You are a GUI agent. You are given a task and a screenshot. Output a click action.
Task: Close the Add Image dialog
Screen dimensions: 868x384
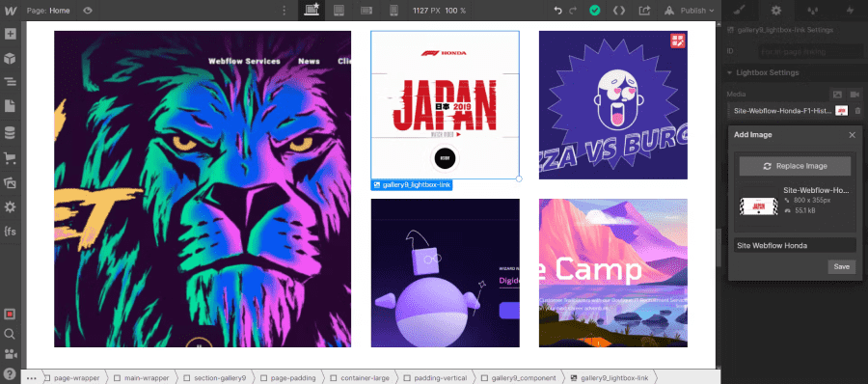pyautogui.click(x=852, y=135)
